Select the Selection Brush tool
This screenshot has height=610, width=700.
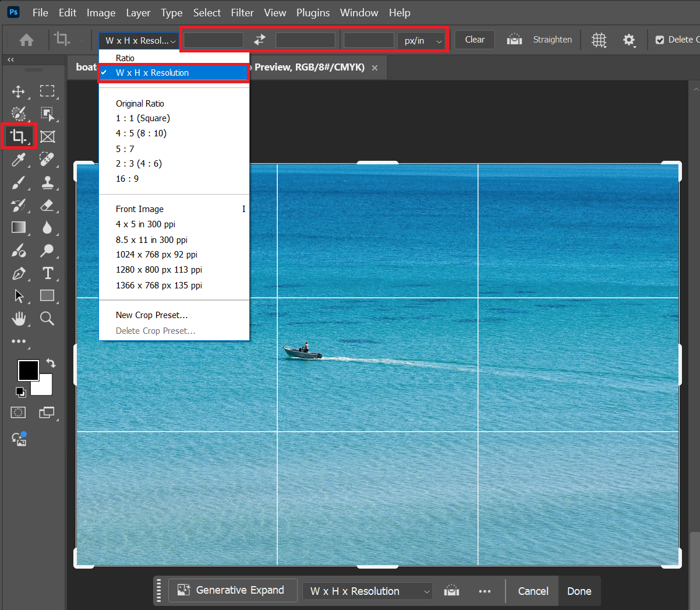pyautogui.click(x=18, y=114)
